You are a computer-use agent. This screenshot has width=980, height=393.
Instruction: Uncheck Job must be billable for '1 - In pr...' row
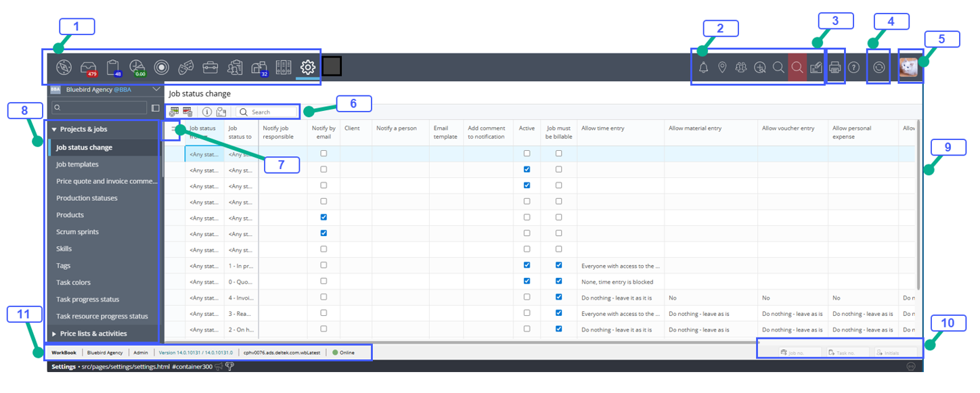pyautogui.click(x=558, y=265)
